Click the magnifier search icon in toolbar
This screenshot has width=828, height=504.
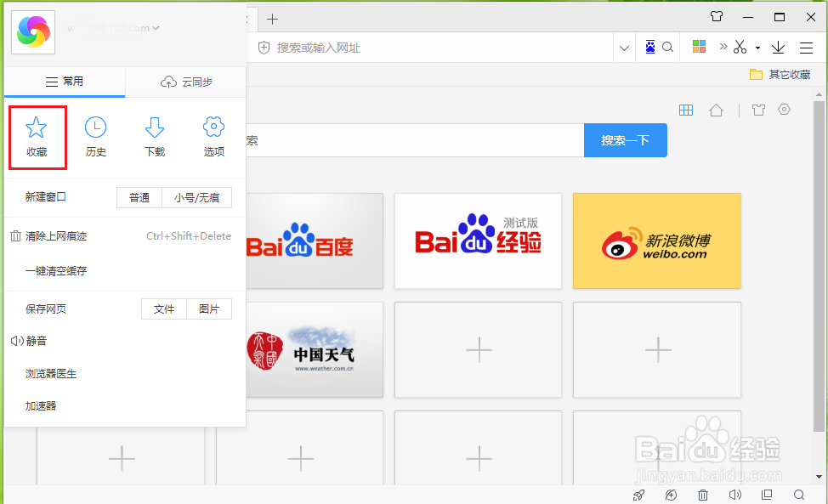pyautogui.click(x=667, y=47)
